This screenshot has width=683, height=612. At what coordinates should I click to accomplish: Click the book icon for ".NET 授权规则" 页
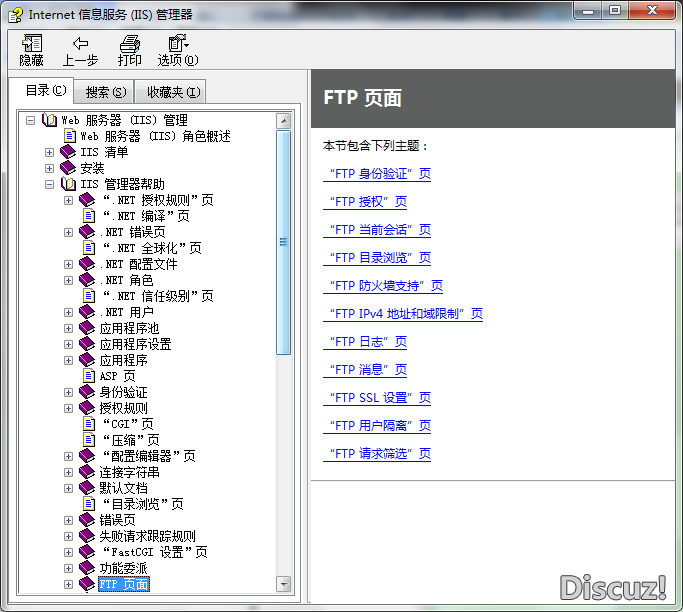tap(87, 200)
